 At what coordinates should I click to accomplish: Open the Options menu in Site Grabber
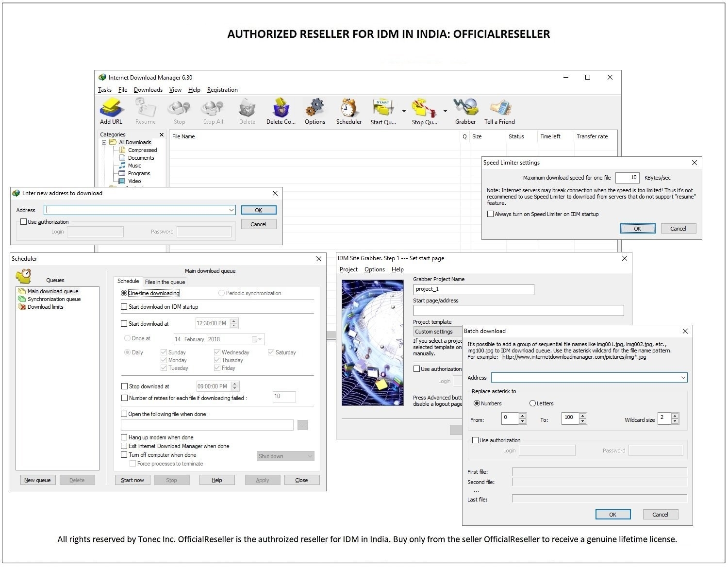pos(374,269)
